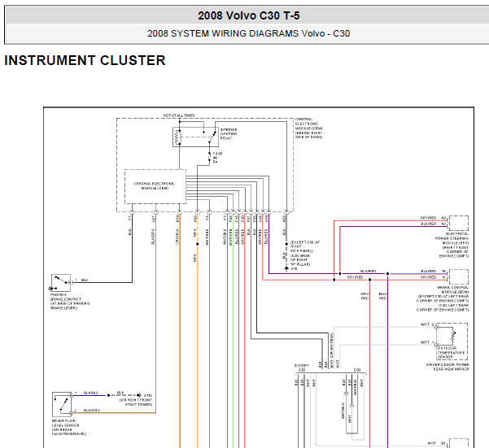
Task: Select the fuse symbol below the relay
Action: click(210, 158)
